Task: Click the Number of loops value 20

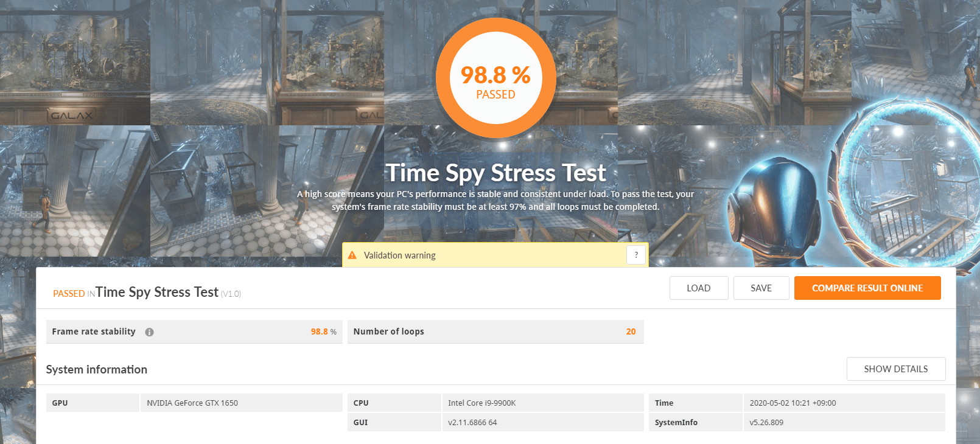Action: pyautogui.click(x=631, y=331)
